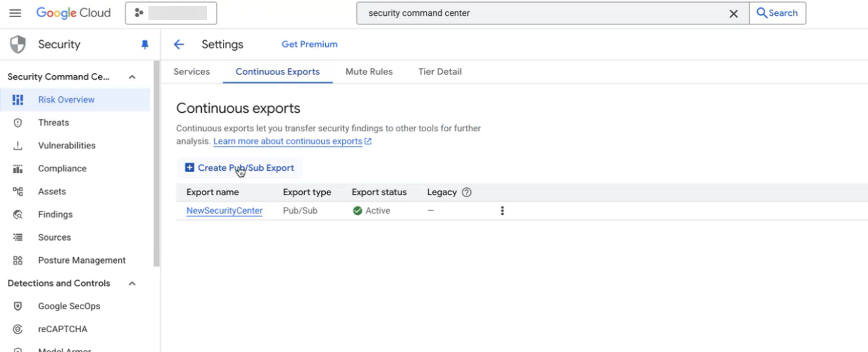Click the Search button
Viewport: 868px width, 352px height.
click(x=778, y=13)
